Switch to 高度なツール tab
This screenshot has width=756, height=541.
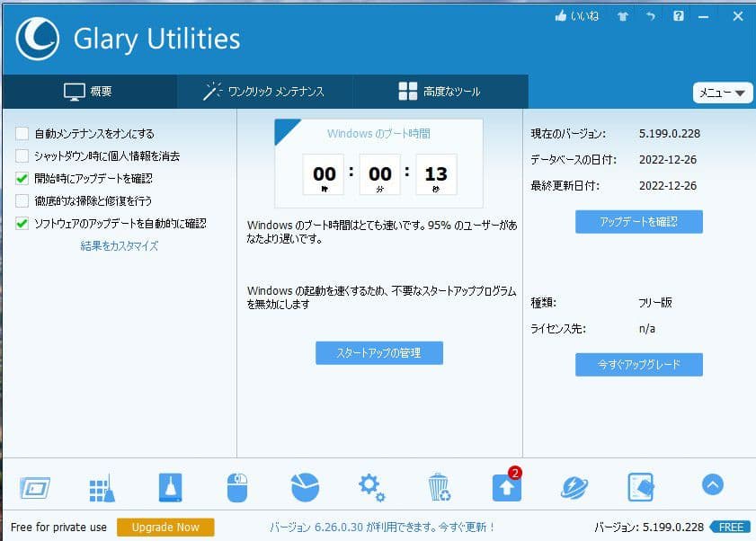tap(440, 92)
